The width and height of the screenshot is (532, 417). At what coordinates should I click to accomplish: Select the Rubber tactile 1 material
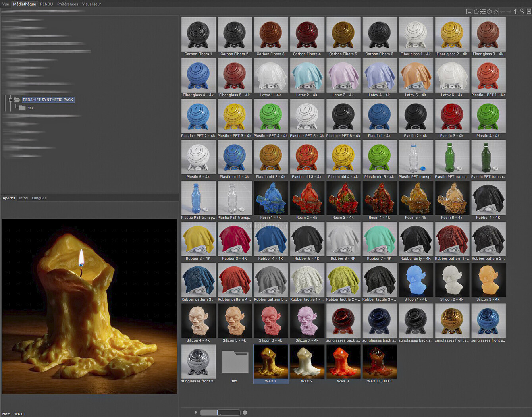pyautogui.click(x=307, y=282)
